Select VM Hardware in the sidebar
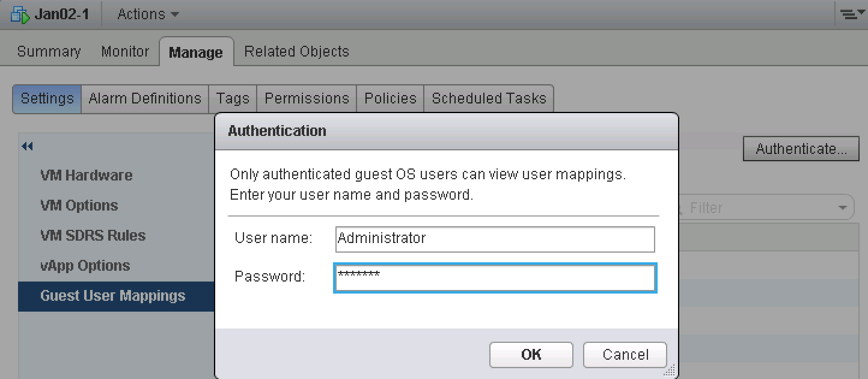 tap(86, 175)
